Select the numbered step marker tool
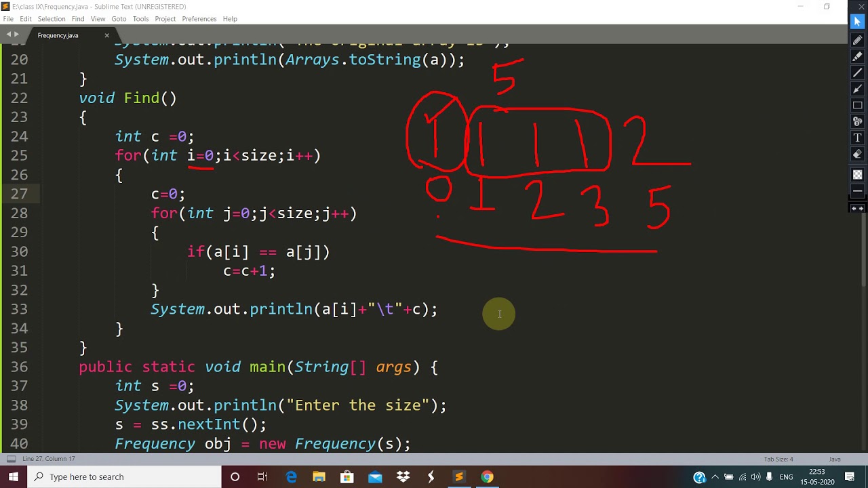The width and height of the screenshot is (868, 488). [857, 121]
